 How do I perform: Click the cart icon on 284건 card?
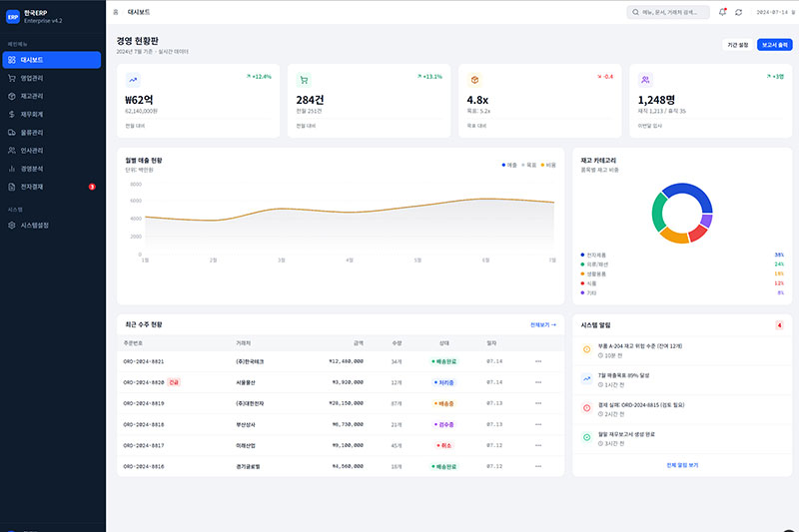point(304,80)
